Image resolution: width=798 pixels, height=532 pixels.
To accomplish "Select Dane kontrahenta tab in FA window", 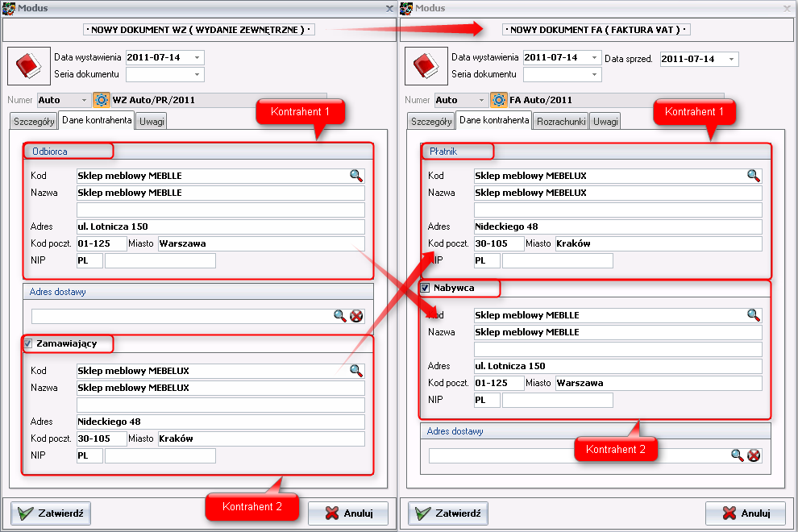I will point(494,120).
